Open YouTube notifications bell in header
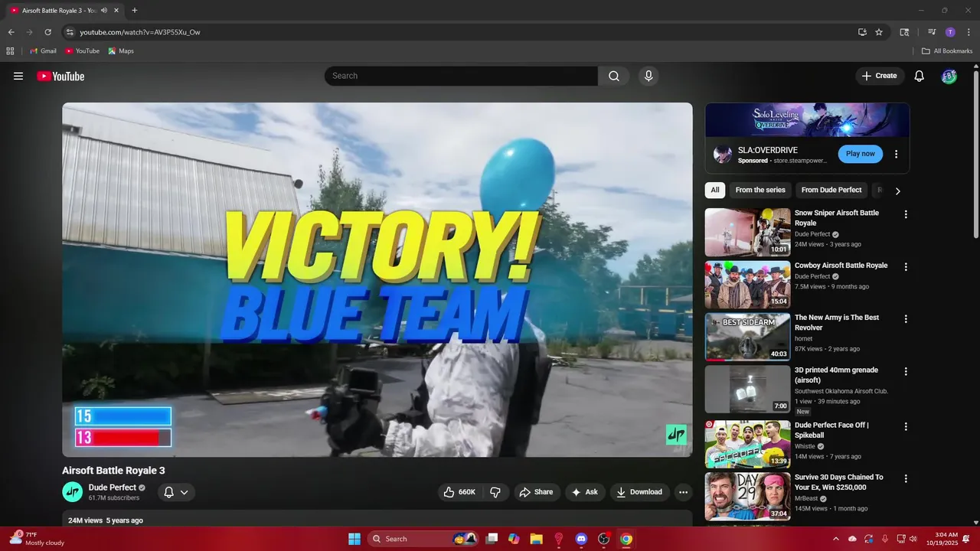 [x=920, y=76]
